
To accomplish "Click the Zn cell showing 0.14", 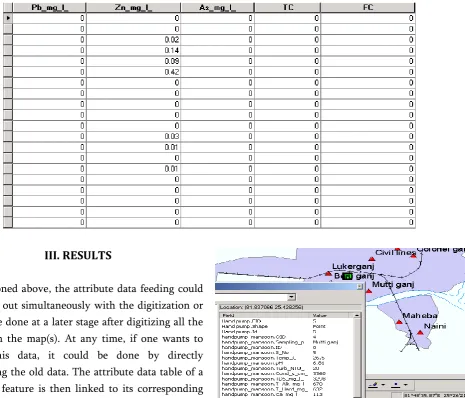I will point(133,50).
